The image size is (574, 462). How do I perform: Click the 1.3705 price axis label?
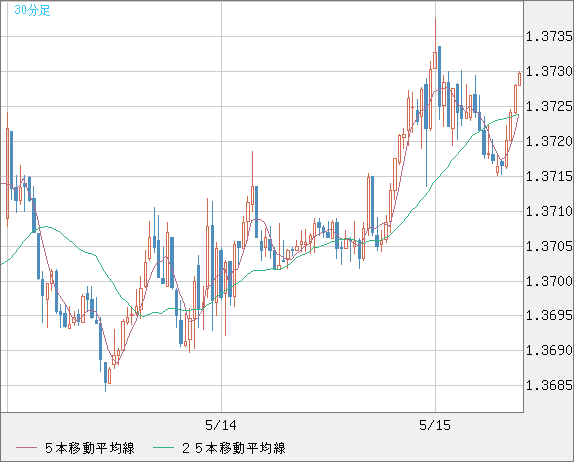click(549, 246)
